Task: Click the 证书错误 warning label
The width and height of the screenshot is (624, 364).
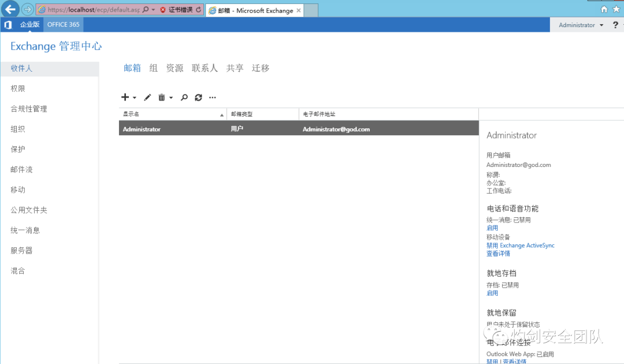Action: pyautogui.click(x=181, y=10)
